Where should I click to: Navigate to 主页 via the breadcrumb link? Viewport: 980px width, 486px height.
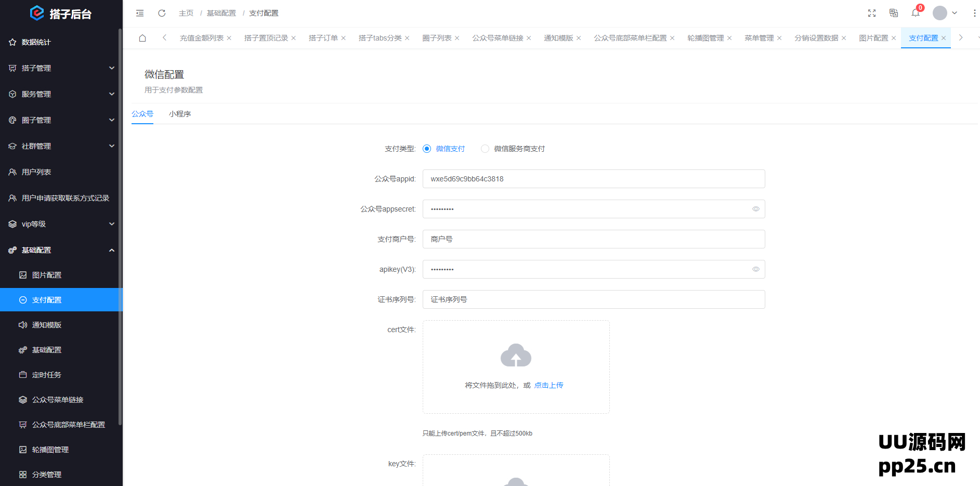pyautogui.click(x=186, y=13)
